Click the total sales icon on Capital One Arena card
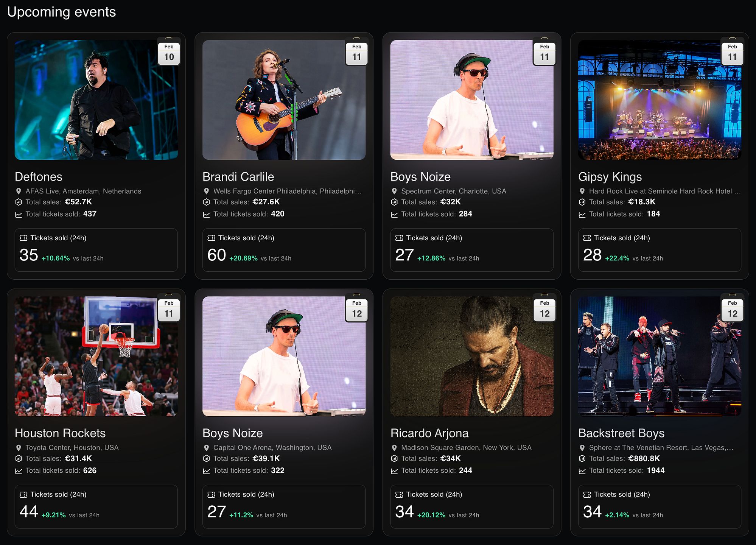This screenshot has height=545, width=756. tap(206, 459)
